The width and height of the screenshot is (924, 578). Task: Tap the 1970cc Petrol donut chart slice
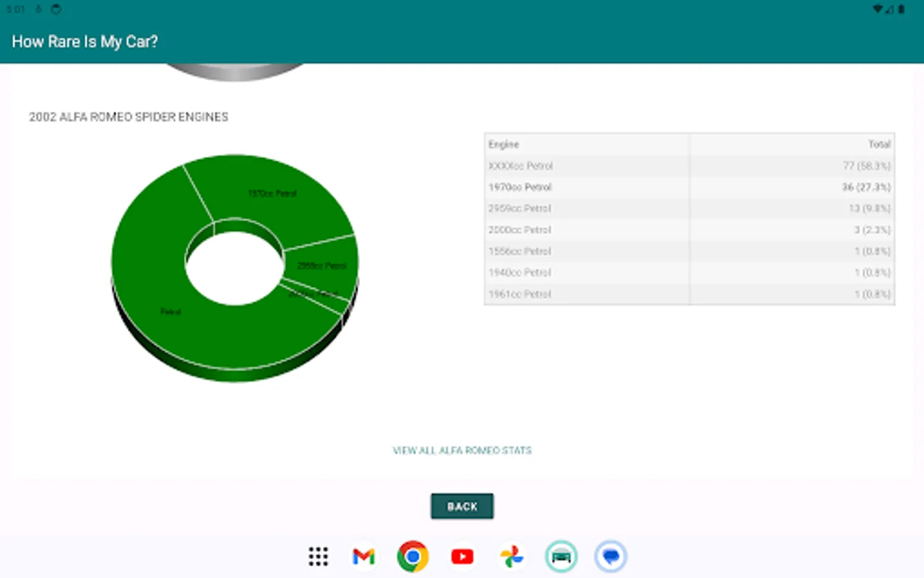pyautogui.click(x=273, y=193)
